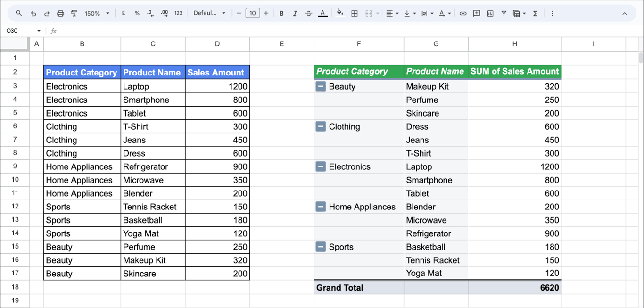The height and width of the screenshot is (308, 644).
Task: Select the Yoga Mat cell in pivot table
Action: tap(436, 273)
